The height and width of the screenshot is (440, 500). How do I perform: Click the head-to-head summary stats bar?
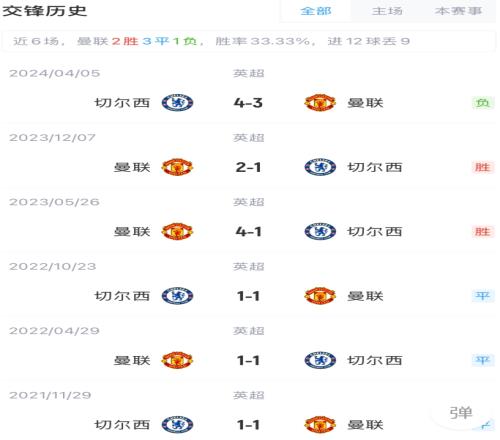tap(248, 41)
